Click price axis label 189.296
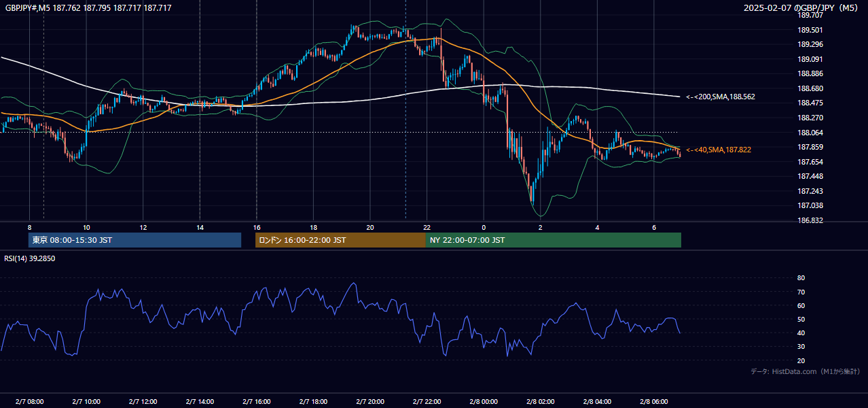Screen dimensions: 868x408 click(810, 44)
